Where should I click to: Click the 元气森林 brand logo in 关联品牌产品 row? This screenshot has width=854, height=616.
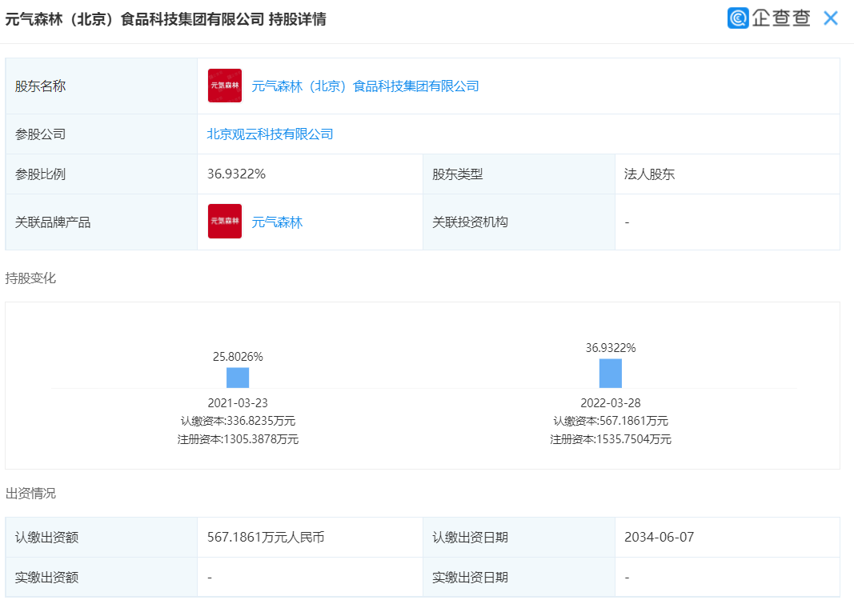coord(224,222)
